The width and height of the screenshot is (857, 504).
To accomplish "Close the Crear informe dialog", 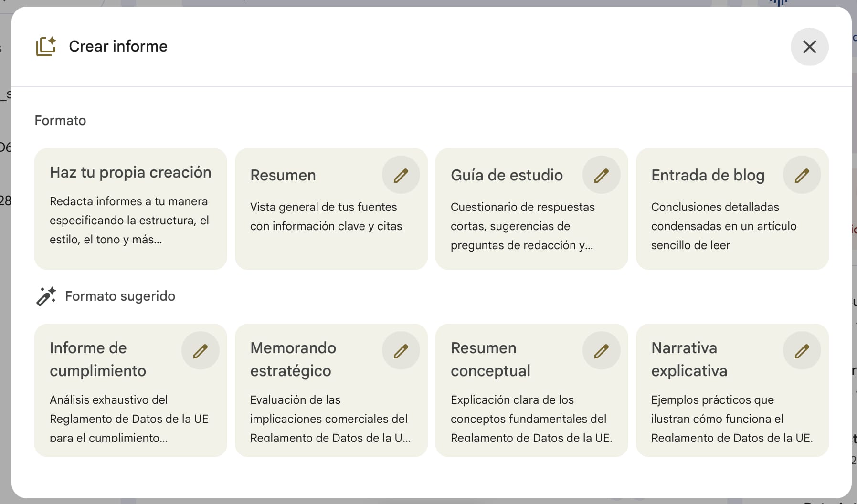I will coord(809,47).
